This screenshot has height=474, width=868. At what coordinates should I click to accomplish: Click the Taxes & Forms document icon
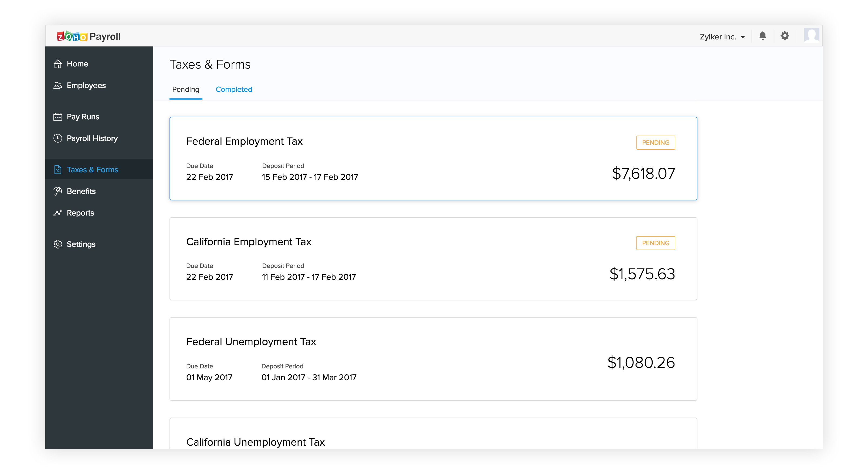pyautogui.click(x=57, y=170)
